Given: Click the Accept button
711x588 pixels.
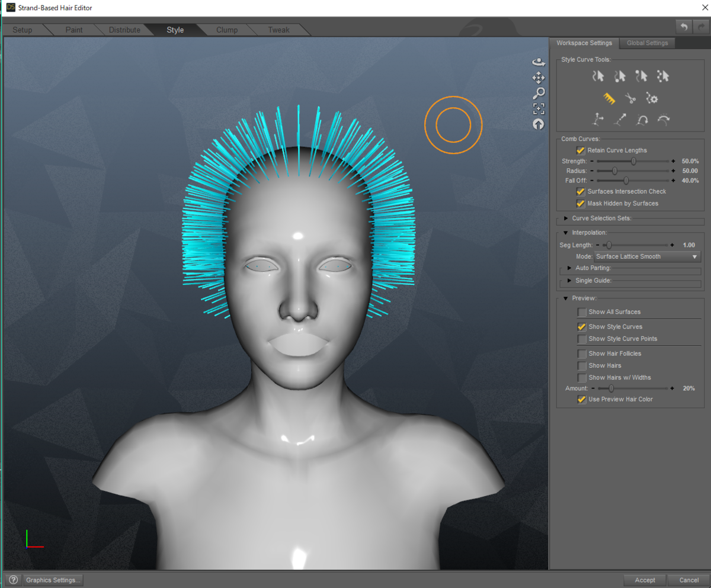Looking at the screenshot, I should [x=644, y=580].
